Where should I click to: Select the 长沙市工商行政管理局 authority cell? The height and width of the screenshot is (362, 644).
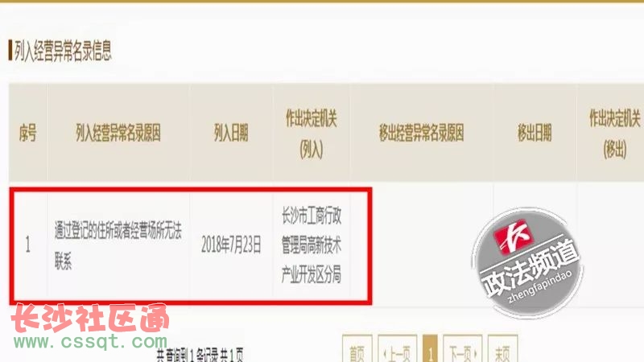click(311, 245)
